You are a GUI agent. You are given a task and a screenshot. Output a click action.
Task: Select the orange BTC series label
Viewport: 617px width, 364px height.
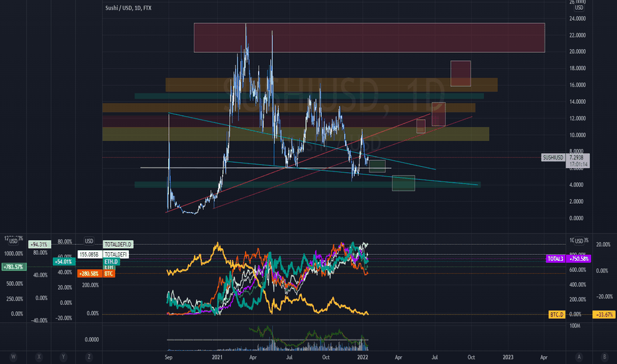[109, 273]
